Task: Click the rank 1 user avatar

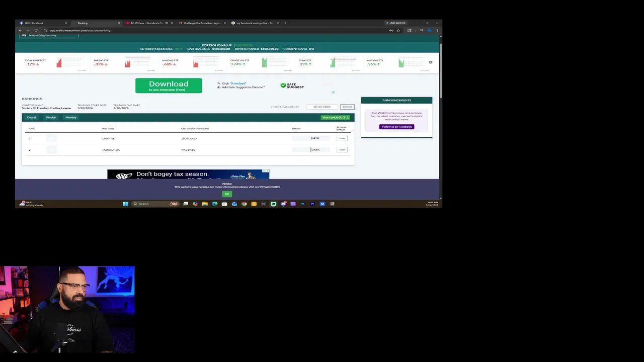Action: tap(51, 138)
